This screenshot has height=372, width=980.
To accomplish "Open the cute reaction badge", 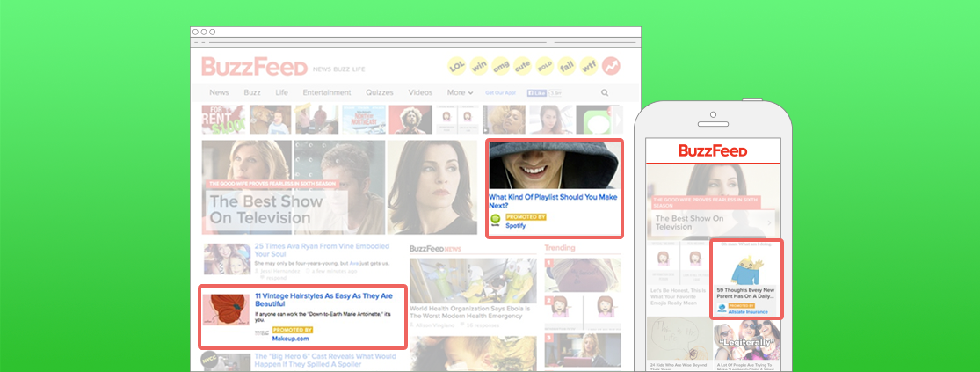I will pyautogui.click(x=524, y=67).
